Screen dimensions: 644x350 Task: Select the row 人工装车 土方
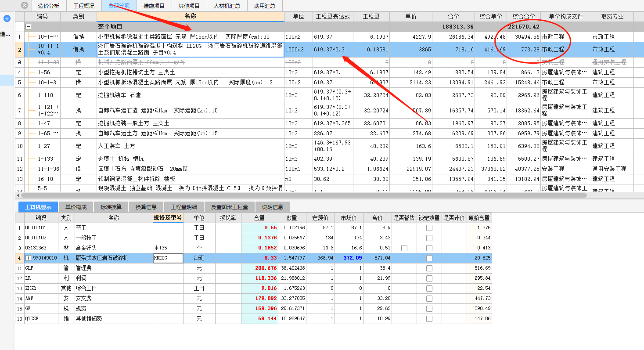(x=191, y=146)
